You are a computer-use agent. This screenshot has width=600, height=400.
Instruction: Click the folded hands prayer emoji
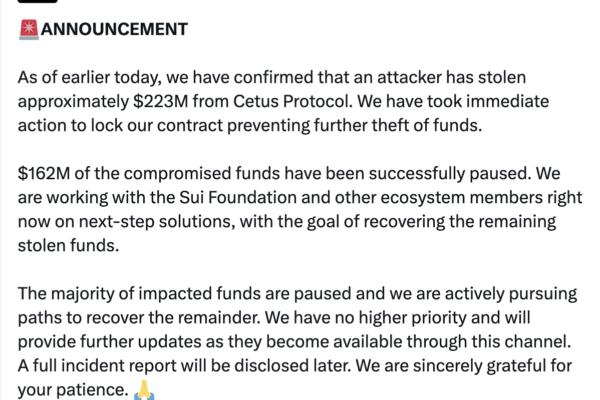click(144, 390)
